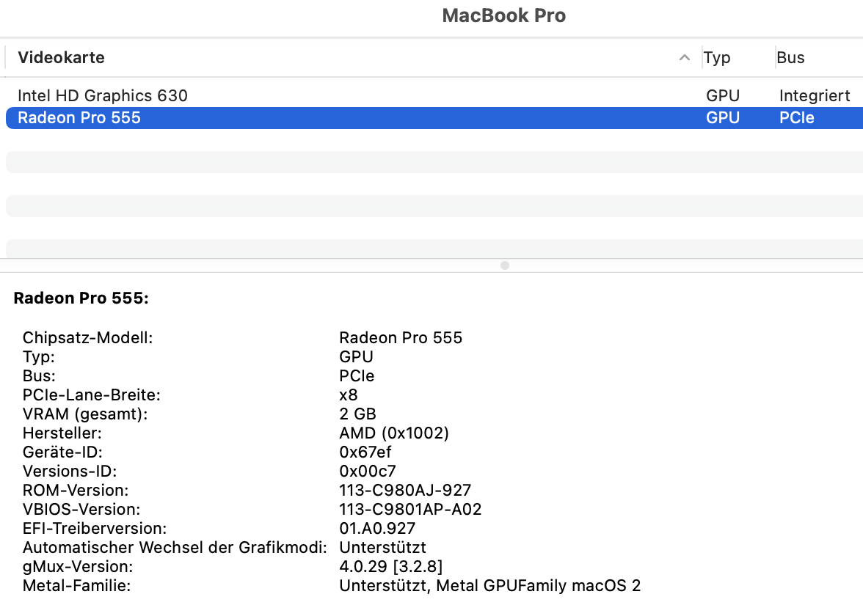863x616 pixels.
Task: Click the EFI-Treiberversion label
Action: tap(95, 529)
